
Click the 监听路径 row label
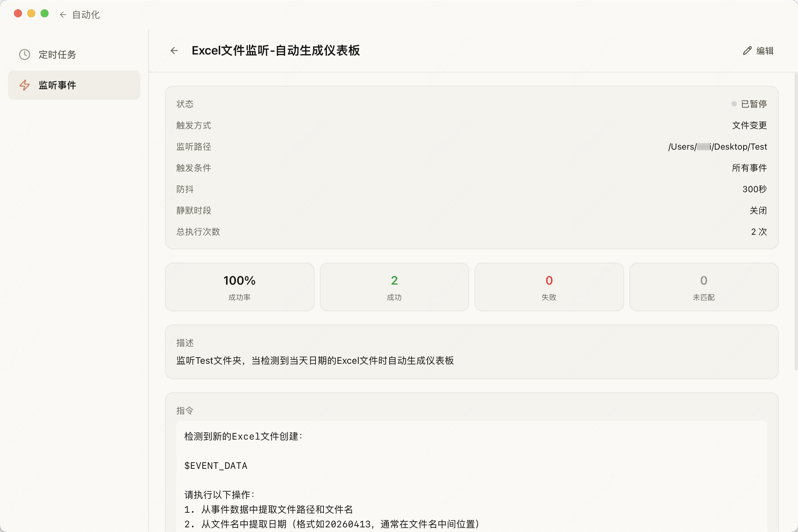pyautogui.click(x=194, y=147)
